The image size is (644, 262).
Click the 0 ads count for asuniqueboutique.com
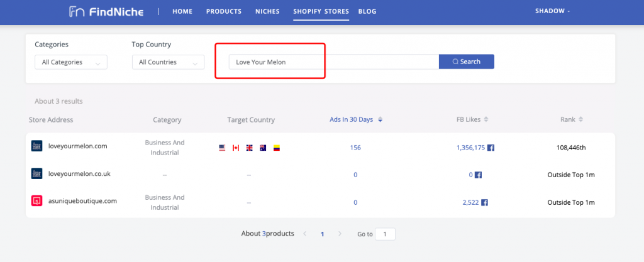click(x=355, y=202)
